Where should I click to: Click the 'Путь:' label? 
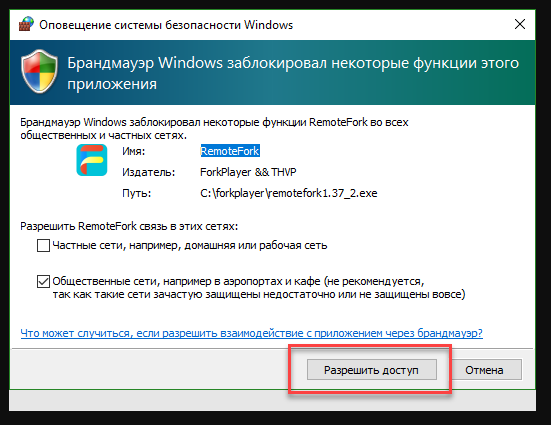click(136, 193)
